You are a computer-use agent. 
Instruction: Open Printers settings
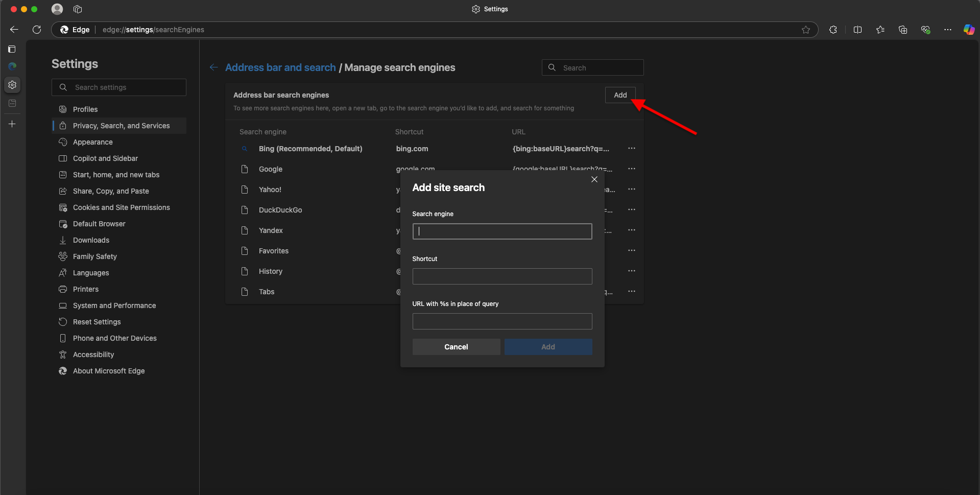click(119, 289)
